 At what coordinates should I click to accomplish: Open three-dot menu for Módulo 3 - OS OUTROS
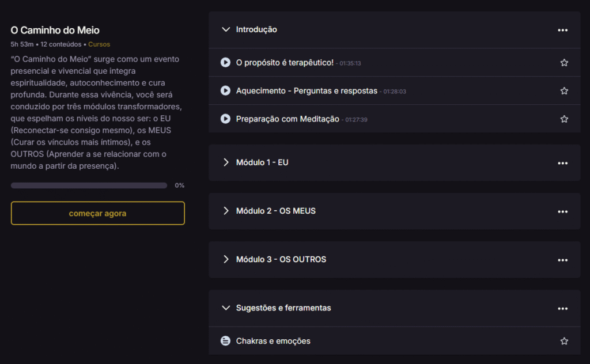(x=563, y=260)
